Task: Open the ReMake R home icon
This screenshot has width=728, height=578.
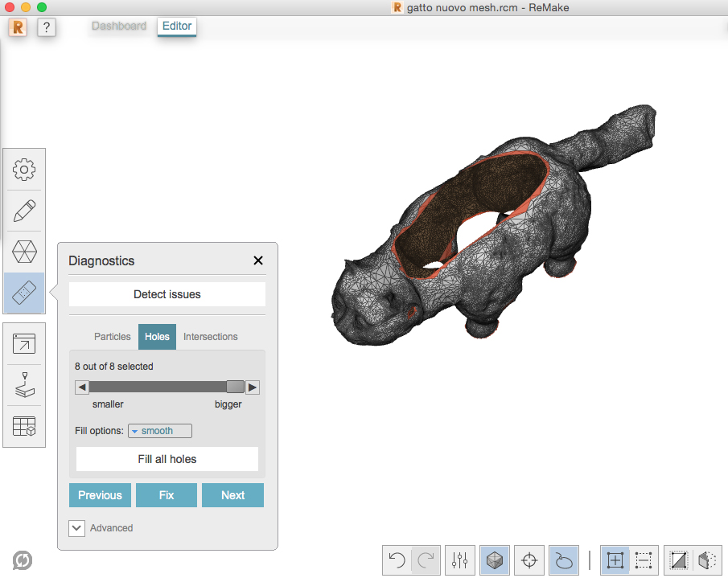Action: pyautogui.click(x=18, y=27)
